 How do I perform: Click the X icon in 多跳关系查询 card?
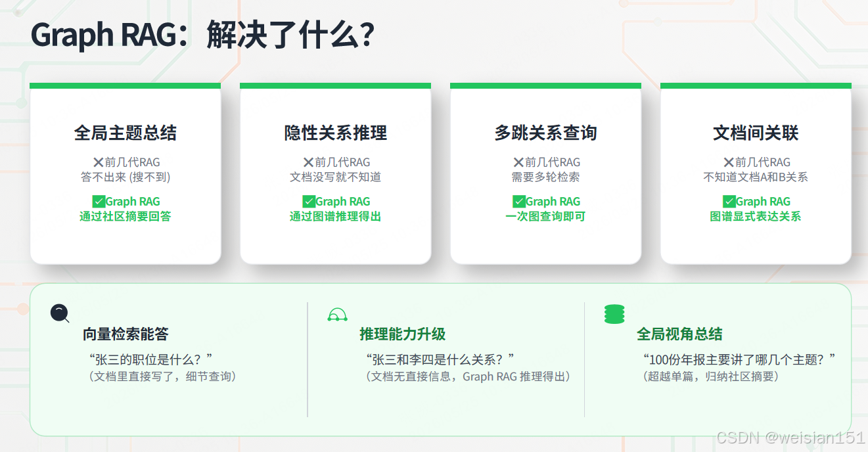pos(518,162)
